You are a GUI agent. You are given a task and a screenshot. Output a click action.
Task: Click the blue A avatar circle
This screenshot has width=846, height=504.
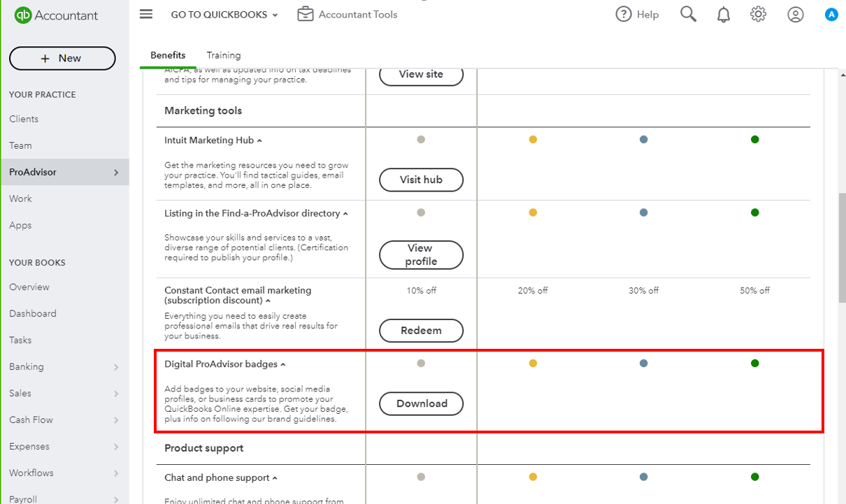point(831,14)
